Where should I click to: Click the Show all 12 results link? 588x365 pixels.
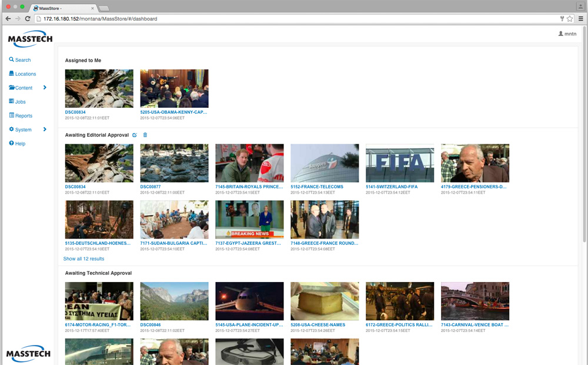point(83,258)
